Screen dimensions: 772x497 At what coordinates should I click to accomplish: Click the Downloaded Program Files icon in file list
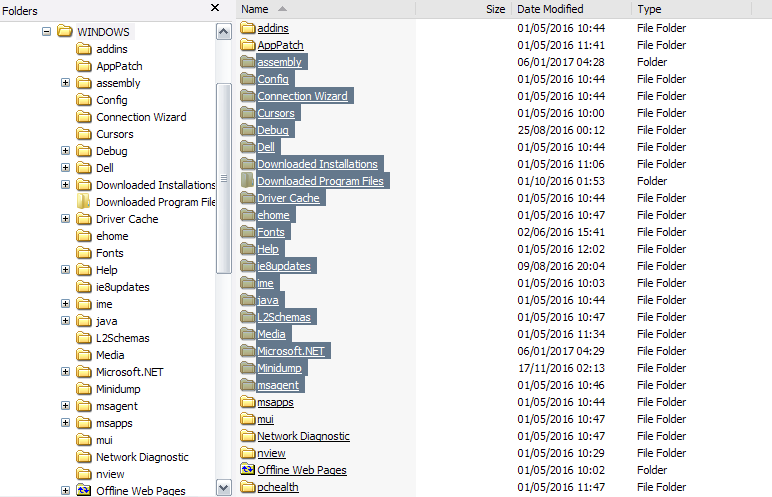(x=248, y=181)
